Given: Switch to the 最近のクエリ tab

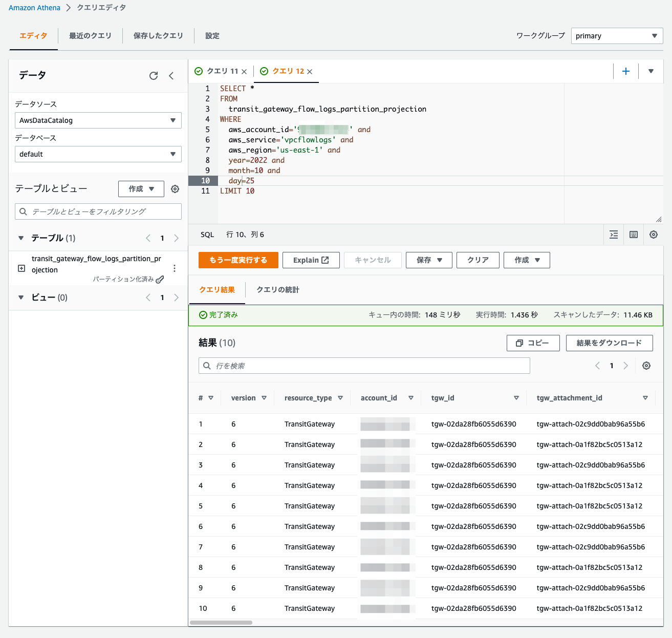Looking at the screenshot, I should (x=90, y=36).
